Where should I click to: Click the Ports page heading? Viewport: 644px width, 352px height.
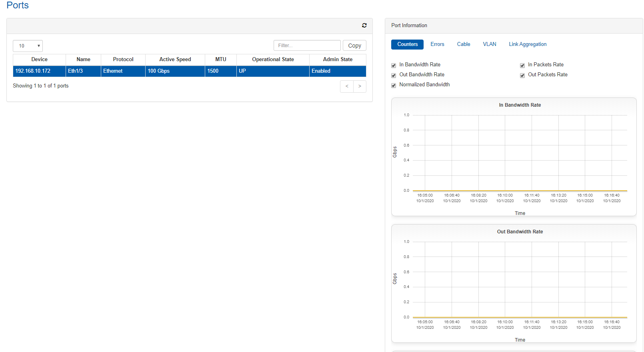point(18,5)
